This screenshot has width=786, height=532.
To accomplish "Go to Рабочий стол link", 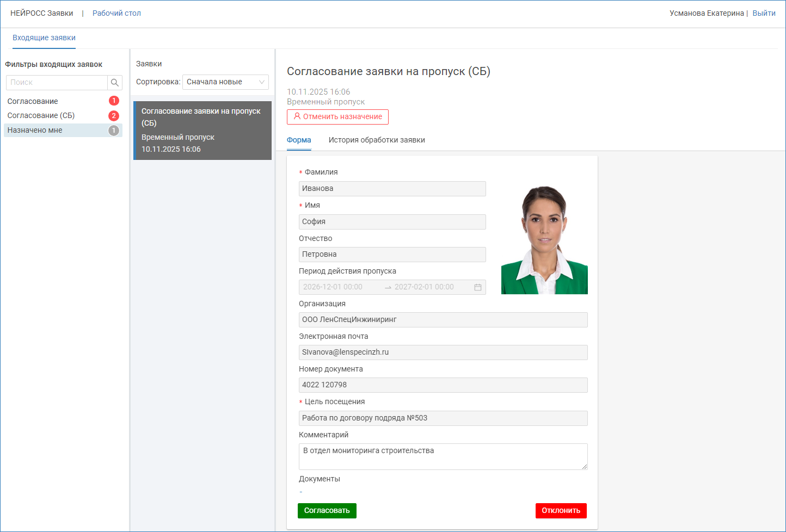I will tap(116, 13).
